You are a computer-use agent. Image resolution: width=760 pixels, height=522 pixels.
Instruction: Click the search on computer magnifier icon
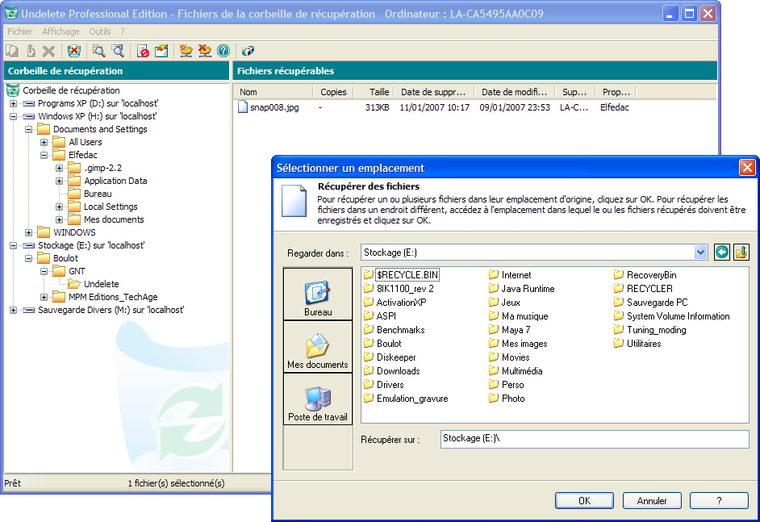pyautogui.click(x=118, y=51)
